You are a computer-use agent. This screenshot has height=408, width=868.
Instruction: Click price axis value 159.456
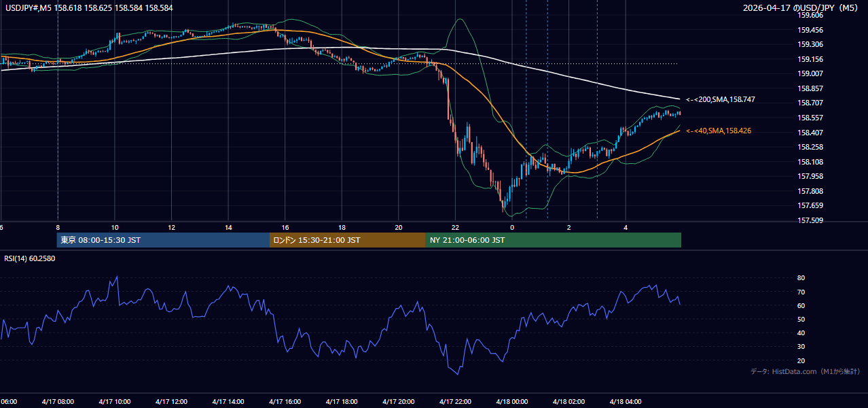[810, 30]
